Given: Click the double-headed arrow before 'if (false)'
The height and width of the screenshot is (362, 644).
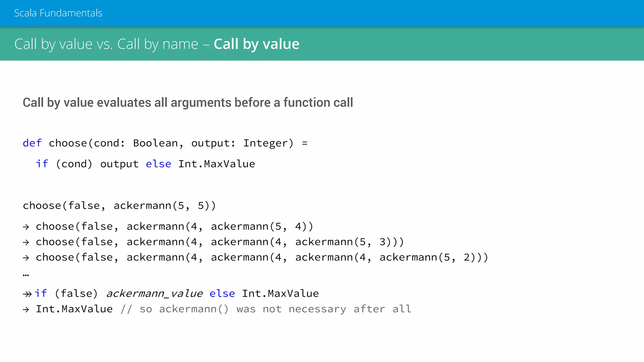Looking at the screenshot, I should (27, 294).
